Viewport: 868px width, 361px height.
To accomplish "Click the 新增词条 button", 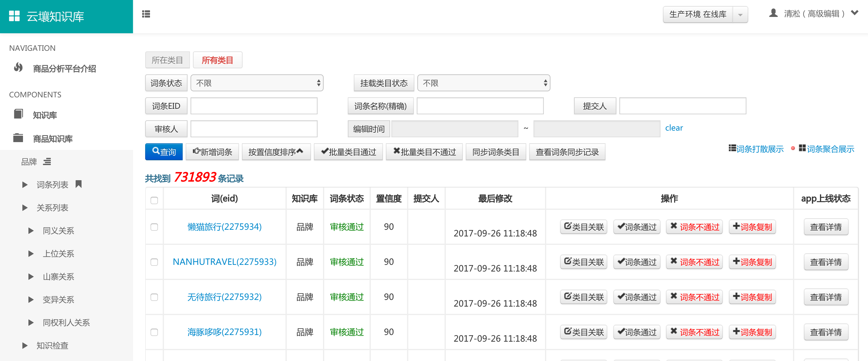I will point(212,151).
